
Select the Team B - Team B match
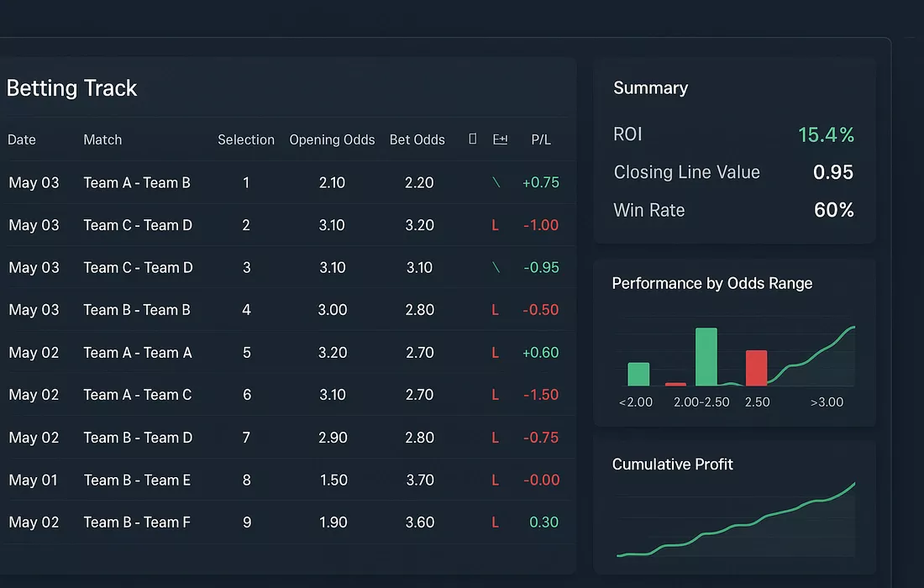point(137,310)
